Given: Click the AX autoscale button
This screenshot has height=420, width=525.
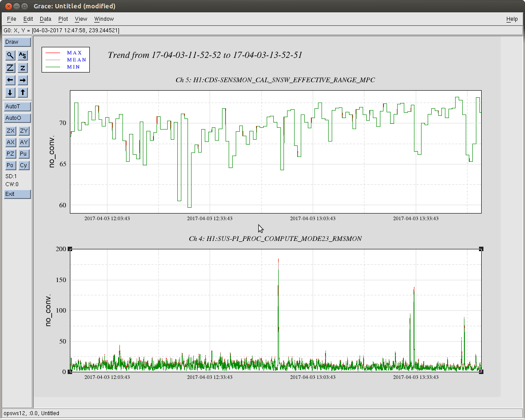Looking at the screenshot, I should click(x=11, y=142).
